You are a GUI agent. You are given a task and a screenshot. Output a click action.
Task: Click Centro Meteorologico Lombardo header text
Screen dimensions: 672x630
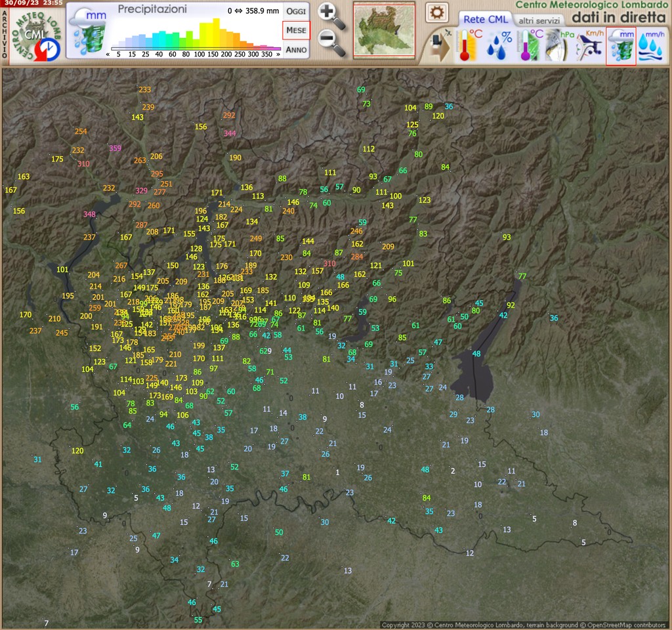coord(591,5)
